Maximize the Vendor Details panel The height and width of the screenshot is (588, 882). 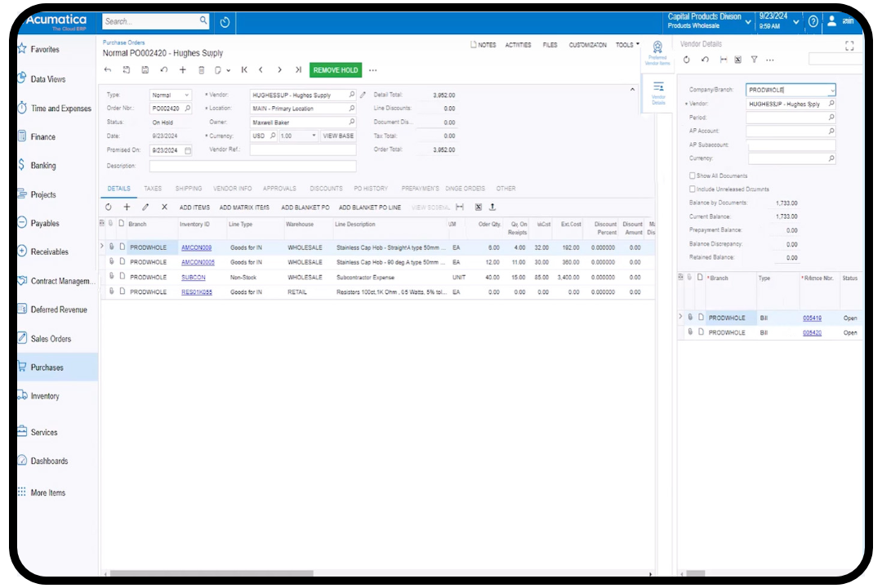(849, 46)
